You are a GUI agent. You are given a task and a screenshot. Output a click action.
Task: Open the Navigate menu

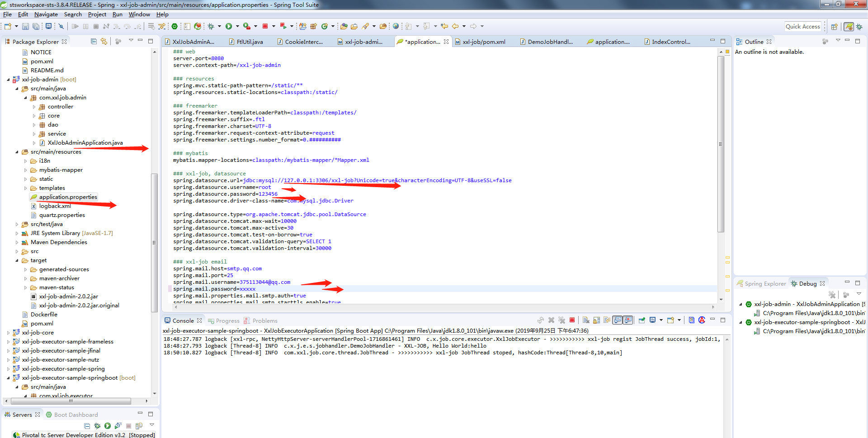46,14
